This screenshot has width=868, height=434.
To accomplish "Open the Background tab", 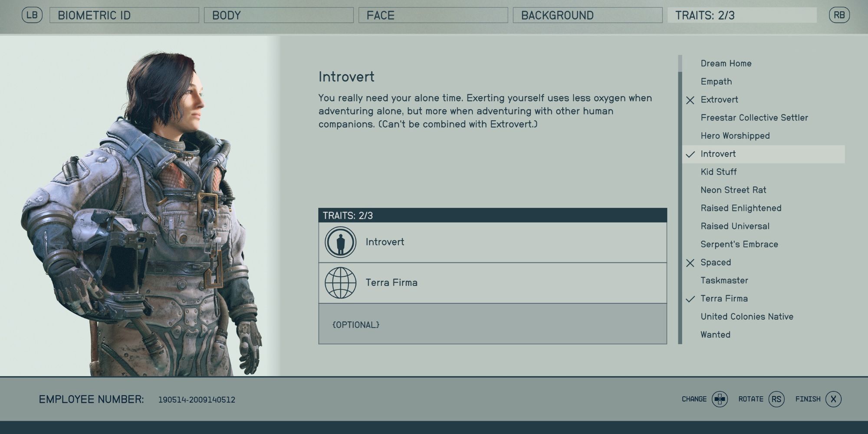I will click(x=588, y=15).
